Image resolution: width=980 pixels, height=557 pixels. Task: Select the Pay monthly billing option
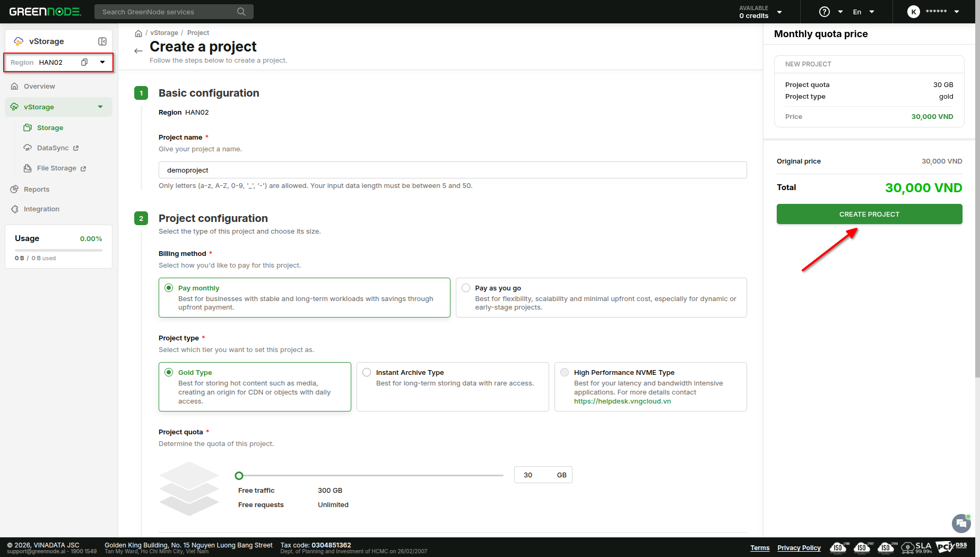[x=169, y=288]
